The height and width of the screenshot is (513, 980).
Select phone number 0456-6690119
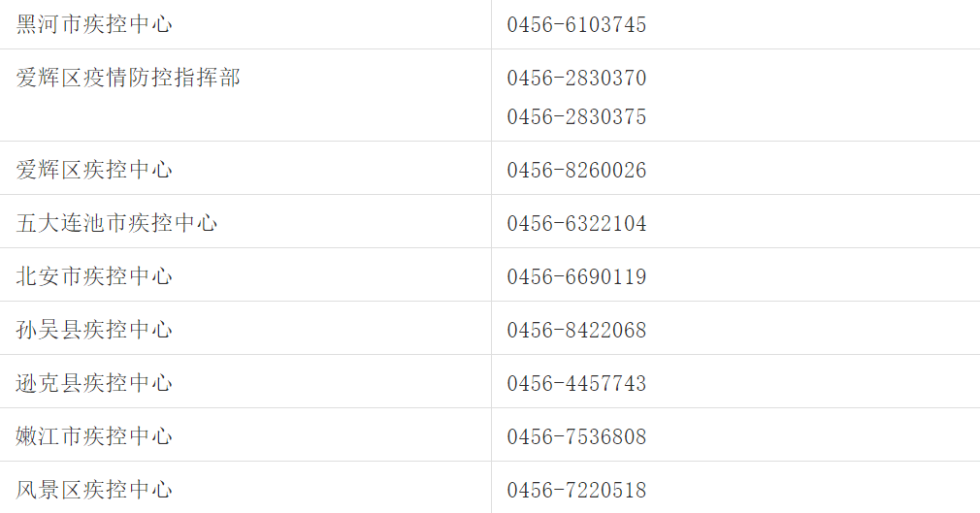pos(576,277)
